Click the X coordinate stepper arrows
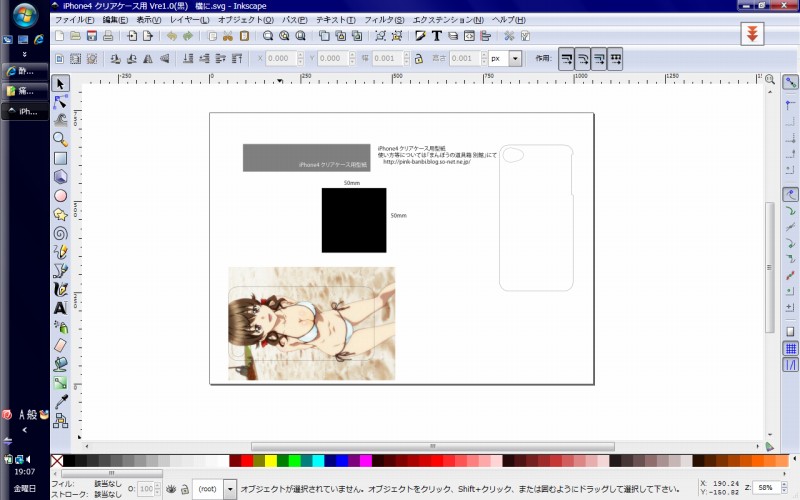Image resolution: width=800 pixels, height=500 pixels. [x=300, y=58]
